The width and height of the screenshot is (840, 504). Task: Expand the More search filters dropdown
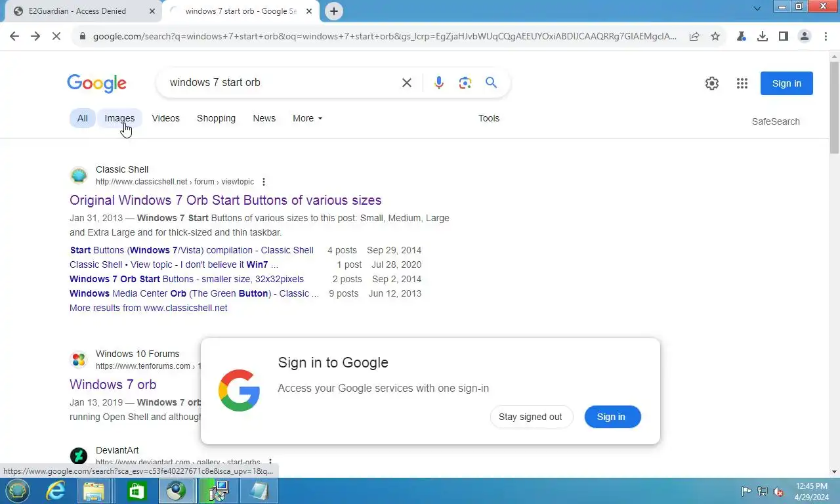(x=307, y=118)
